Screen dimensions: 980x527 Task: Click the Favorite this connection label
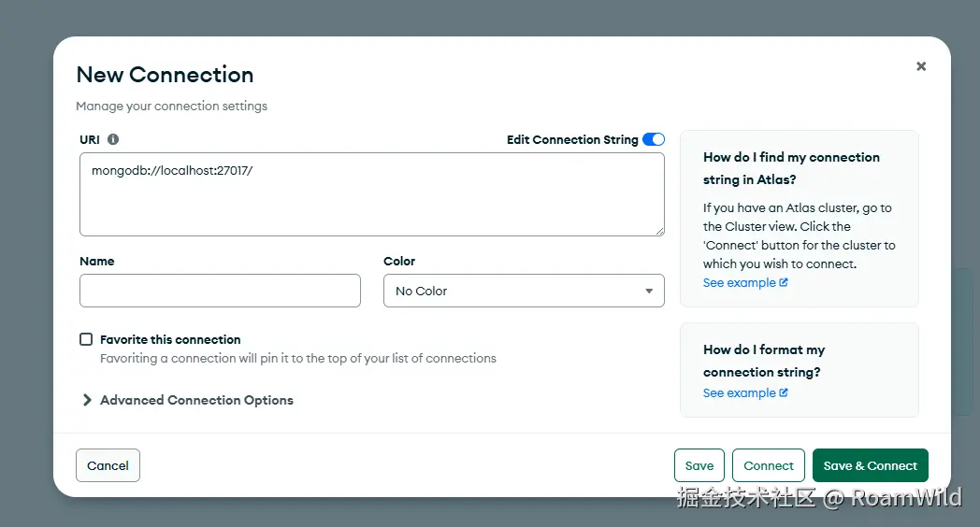170,340
